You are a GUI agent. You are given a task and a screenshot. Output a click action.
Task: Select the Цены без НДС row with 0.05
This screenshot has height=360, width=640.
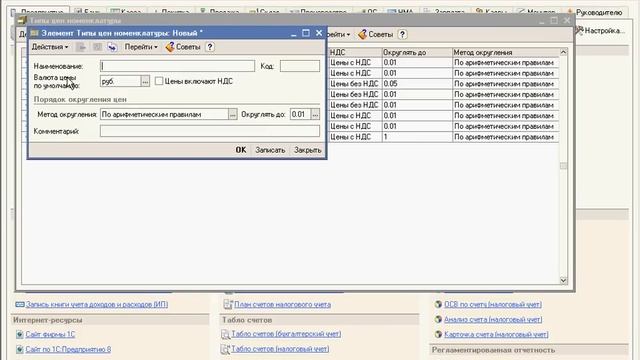click(443, 84)
